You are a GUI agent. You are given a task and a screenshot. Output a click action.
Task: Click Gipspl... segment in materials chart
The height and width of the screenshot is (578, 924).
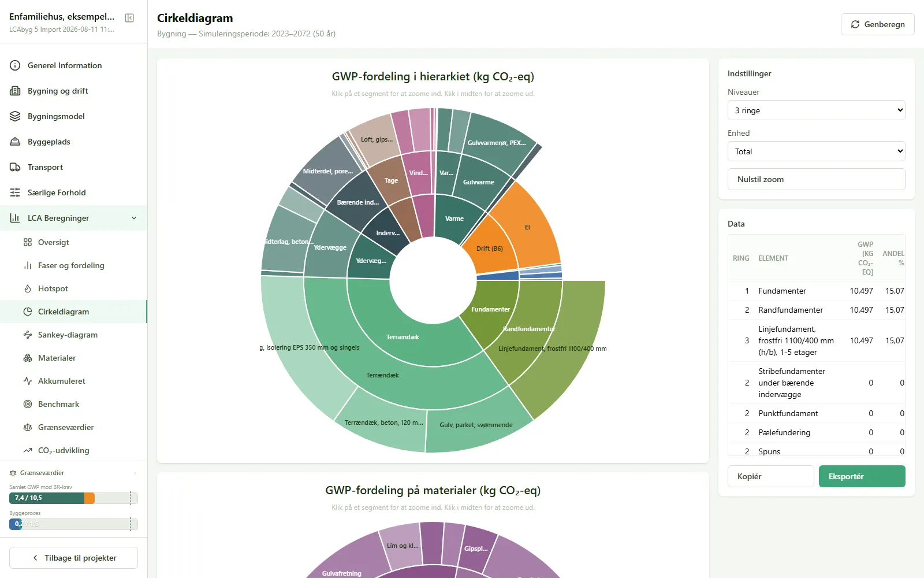coord(476,549)
